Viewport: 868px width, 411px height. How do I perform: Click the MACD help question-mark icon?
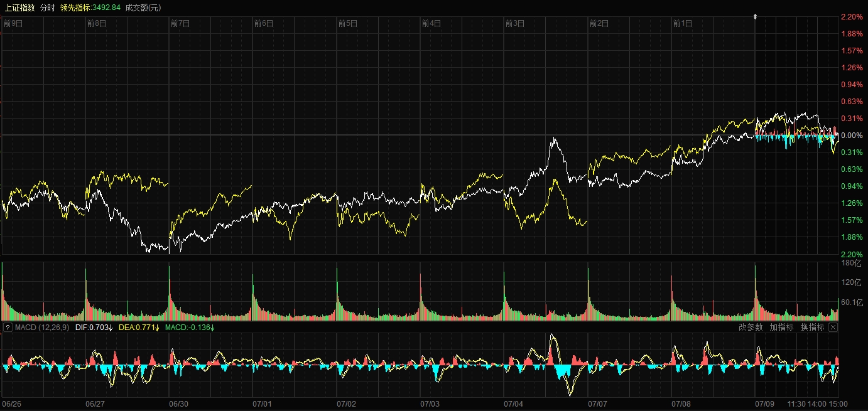(8, 328)
